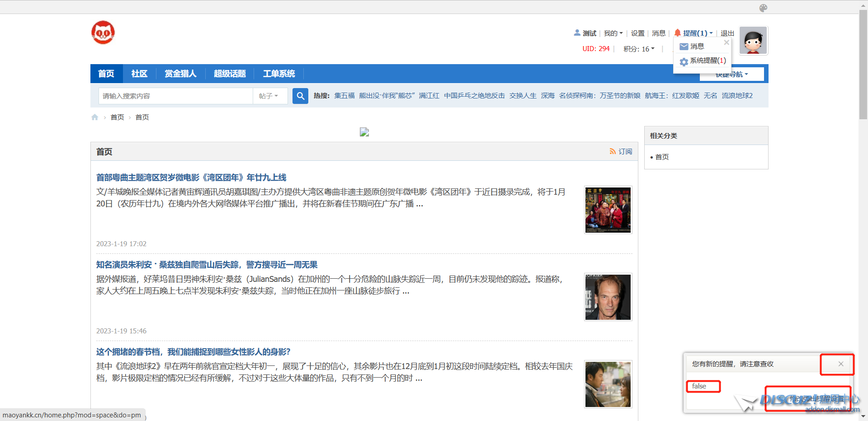Click the globe icon at top right

click(x=763, y=8)
